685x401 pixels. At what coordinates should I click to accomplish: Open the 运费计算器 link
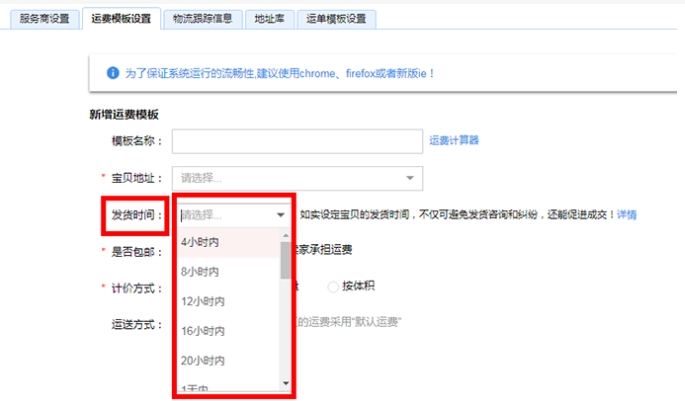[454, 140]
